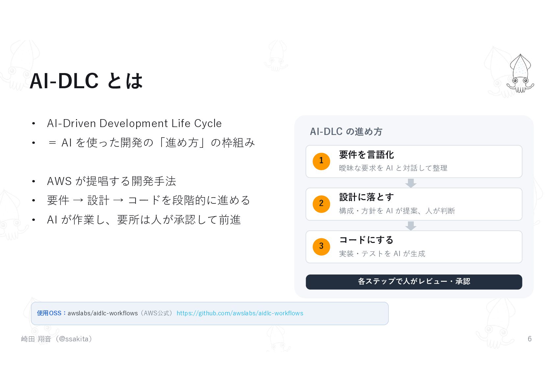Image resolution: width=554 pixels, height=392 pixels.
Task: Click the slide page number 6
Action: [530, 339]
